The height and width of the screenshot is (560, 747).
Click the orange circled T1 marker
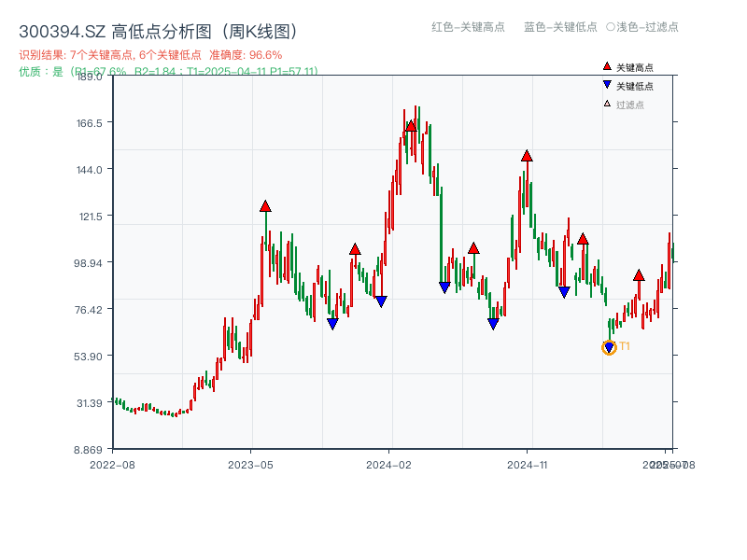[x=609, y=347]
